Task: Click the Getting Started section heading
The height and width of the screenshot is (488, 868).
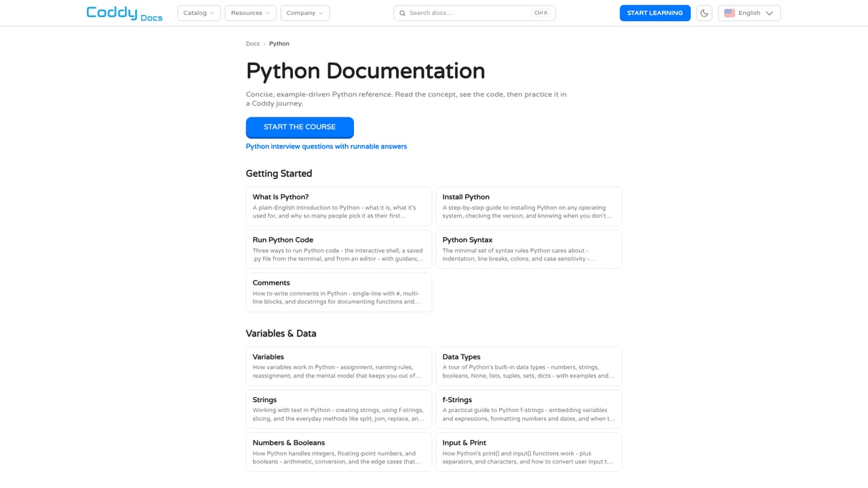Action: [279, 174]
